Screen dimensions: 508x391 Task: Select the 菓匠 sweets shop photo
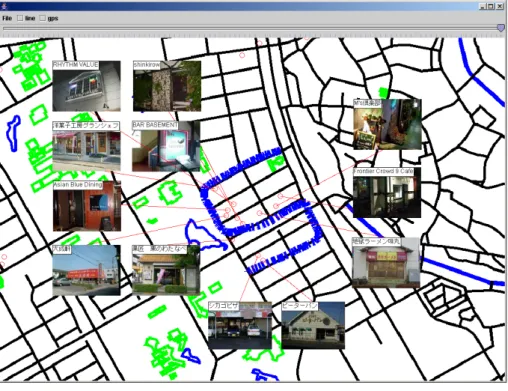click(x=166, y=270)
